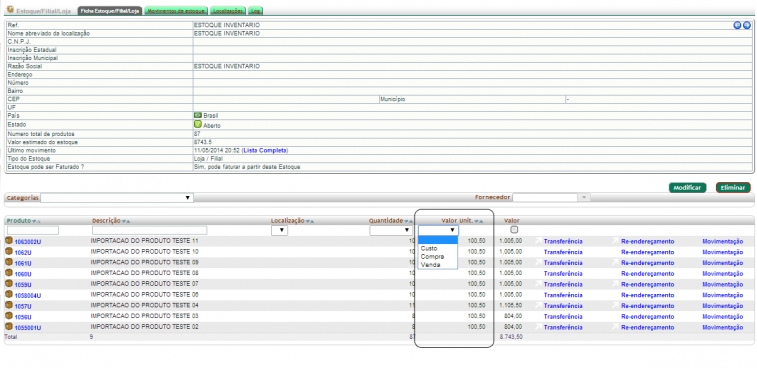The height and width of the screenshot is (368, 757).
Task: Click the box icon beside product 1063002U
Action: pyautogui.click(x=9, y=241)
